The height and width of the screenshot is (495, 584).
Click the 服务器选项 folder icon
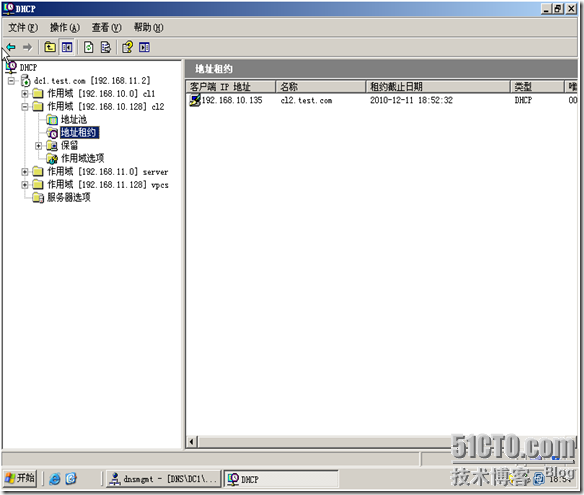pos(38,197)
